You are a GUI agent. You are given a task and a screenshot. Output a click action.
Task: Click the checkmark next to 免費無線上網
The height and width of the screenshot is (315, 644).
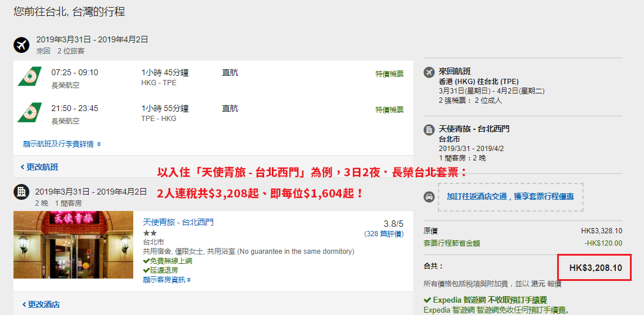click(x=146, y=261)
